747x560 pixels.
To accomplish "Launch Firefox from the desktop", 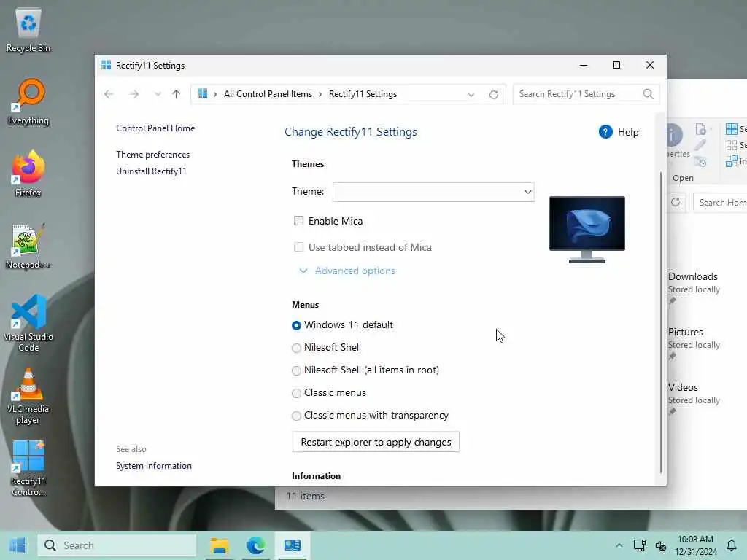I will 28,174.
